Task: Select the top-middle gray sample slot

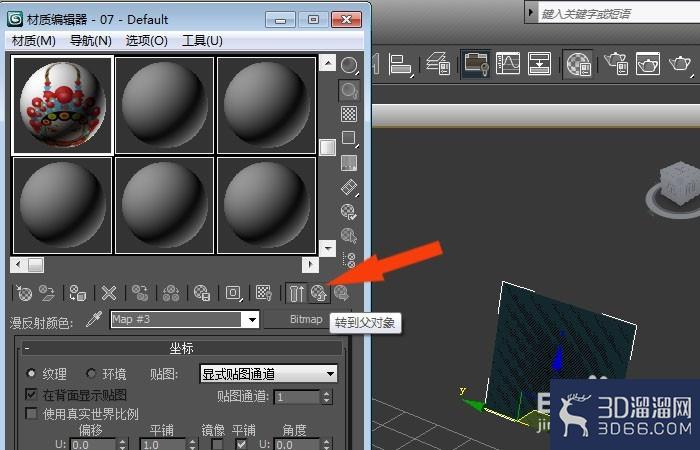Action: point(164,105)
